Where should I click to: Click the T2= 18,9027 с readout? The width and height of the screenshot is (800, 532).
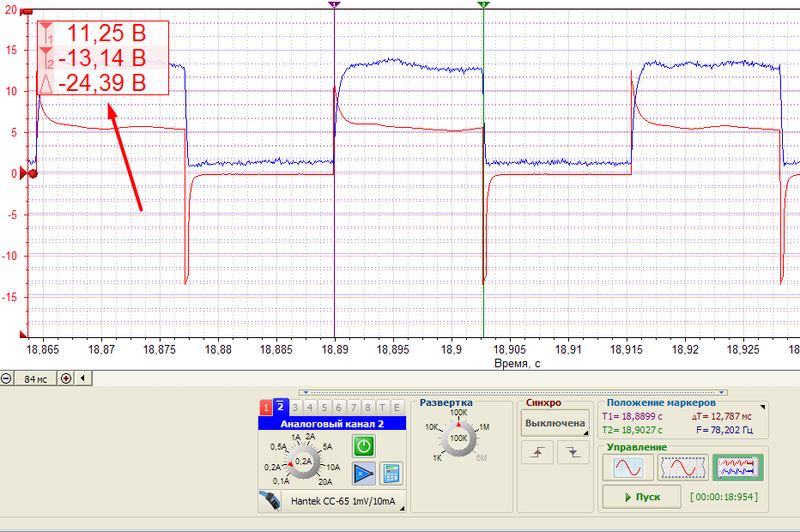(632, 430)
